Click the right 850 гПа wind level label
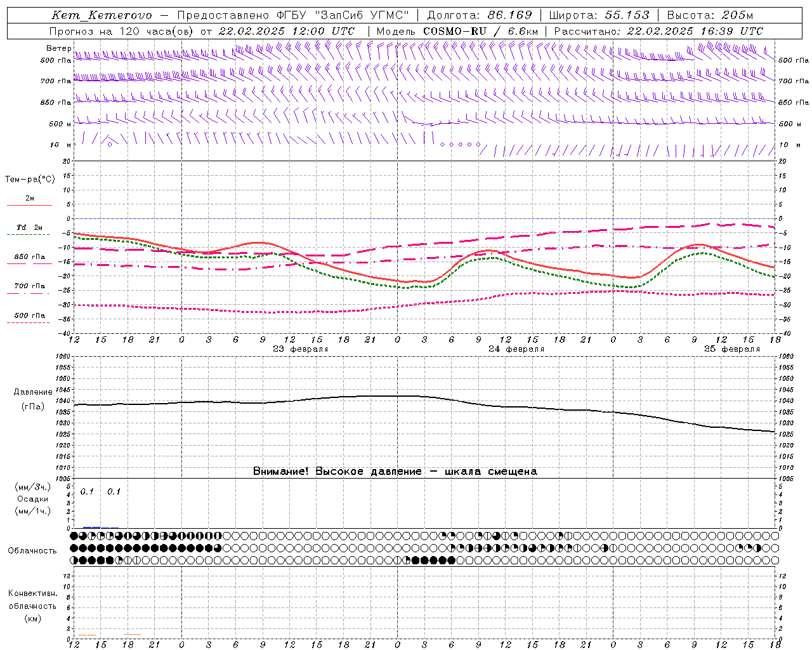The image size is (812, 650). [794, 102]
